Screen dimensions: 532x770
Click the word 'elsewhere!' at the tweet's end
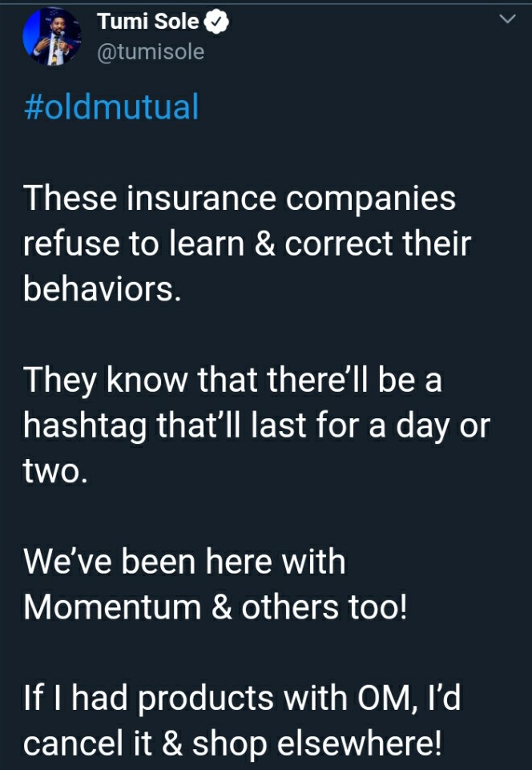[360, 743]
